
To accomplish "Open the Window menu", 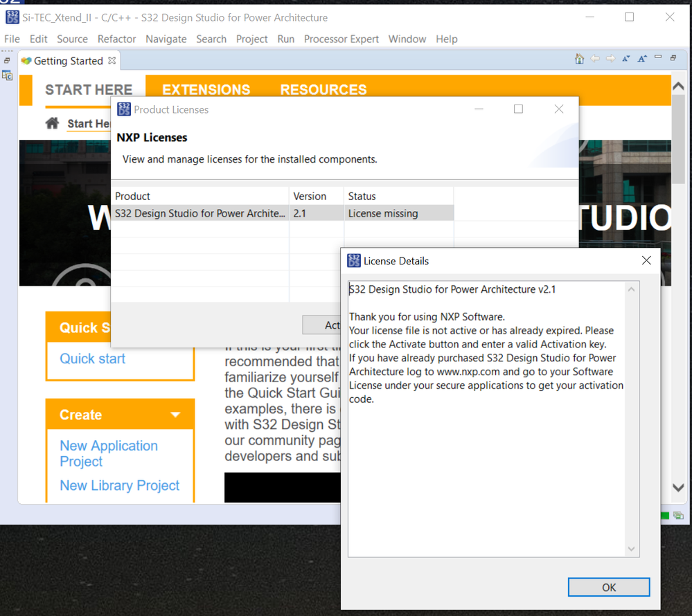I will (407, 39).
